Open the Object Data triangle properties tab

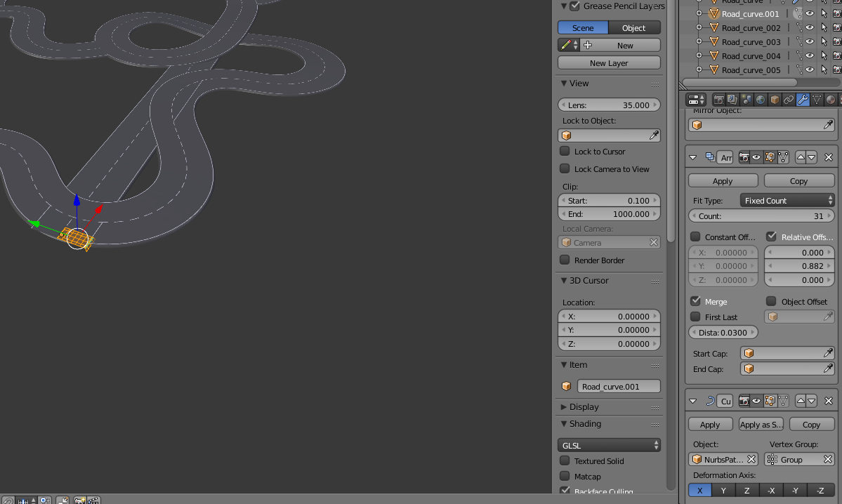click(817, 100)
